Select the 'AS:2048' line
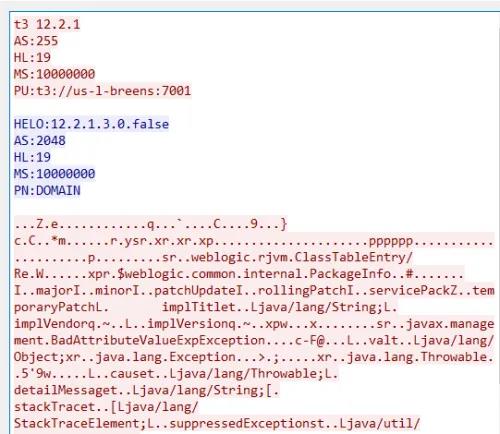Viewport: 500px width, 434px height. point(40,141)
